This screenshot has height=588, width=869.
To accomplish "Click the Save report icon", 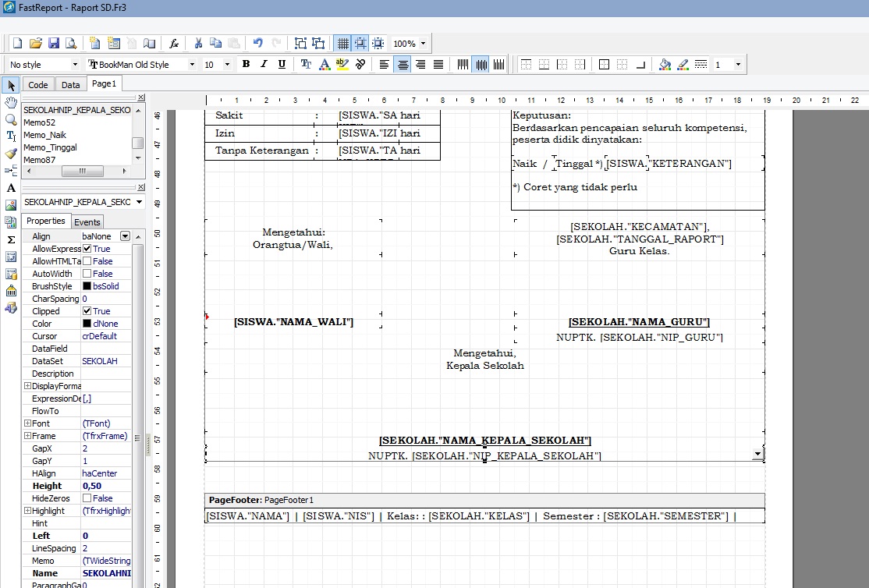I will coord(54,44).
